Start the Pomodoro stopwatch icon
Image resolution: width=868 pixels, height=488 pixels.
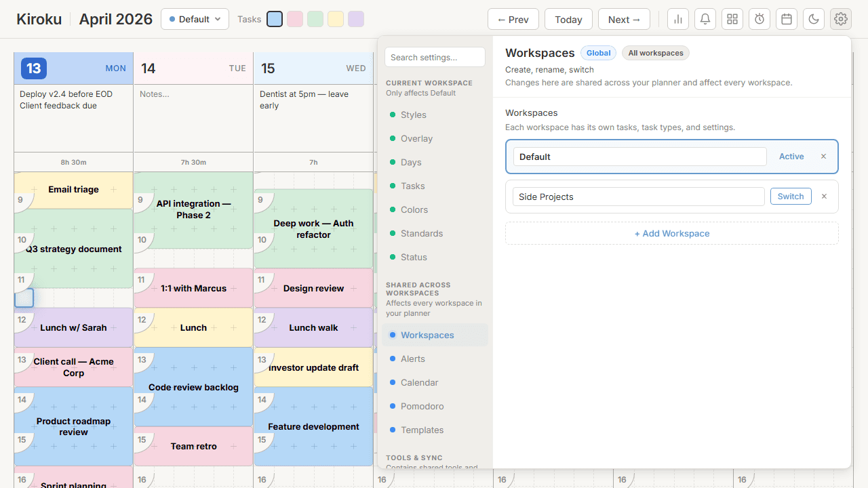pyautogui.click(x=759, y=19)
